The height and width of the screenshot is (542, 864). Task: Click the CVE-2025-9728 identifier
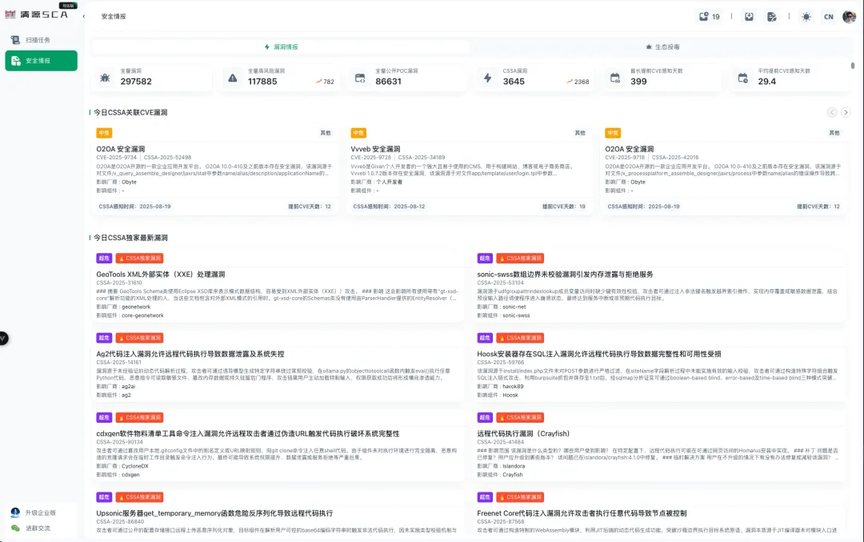[x=371, y=158]
